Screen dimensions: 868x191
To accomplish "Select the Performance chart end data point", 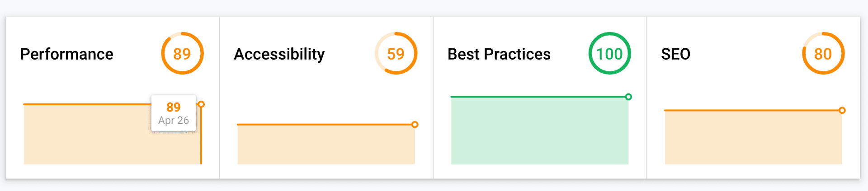I will tap(201, 104).
